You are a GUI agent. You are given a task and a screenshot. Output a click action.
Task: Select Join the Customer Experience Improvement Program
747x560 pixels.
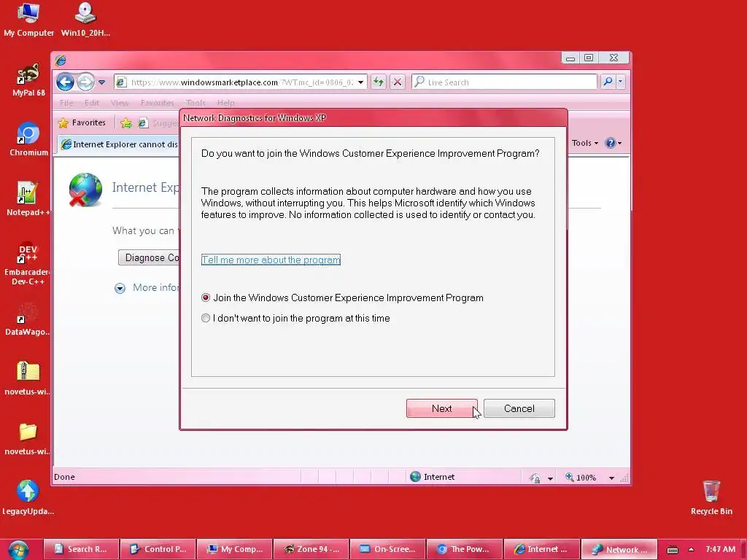point(205,297)
